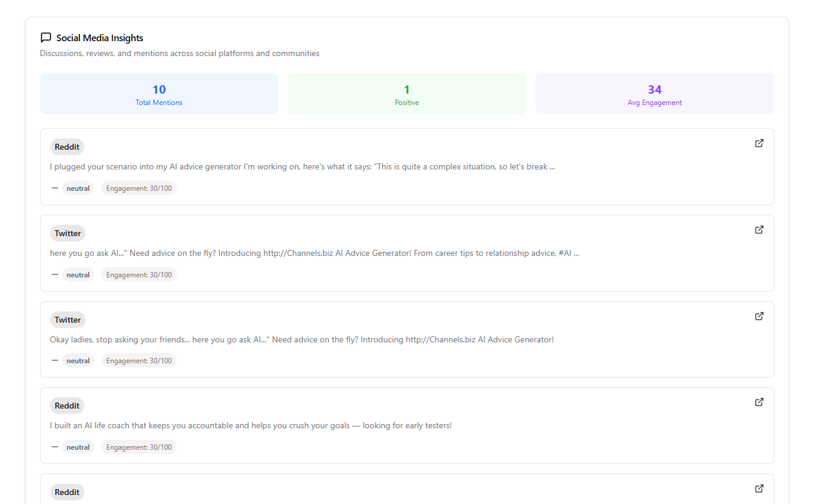Click the Total Mentions stat card
The width and height of the screenshot is (831, 504).
[x=159, y=94]
